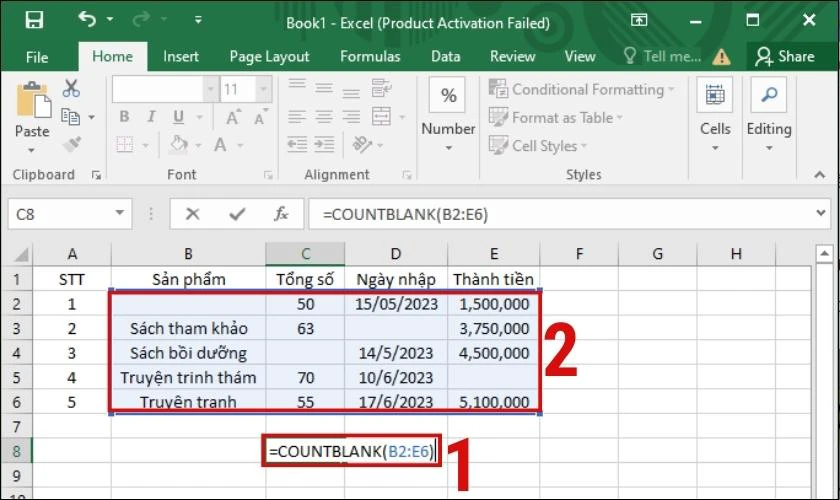Collapse the ribbon

tap(820, 175)
